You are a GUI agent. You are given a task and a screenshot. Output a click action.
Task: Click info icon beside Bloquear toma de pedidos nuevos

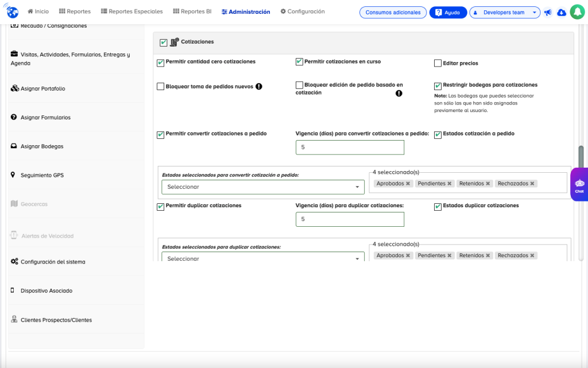point(259,87)
